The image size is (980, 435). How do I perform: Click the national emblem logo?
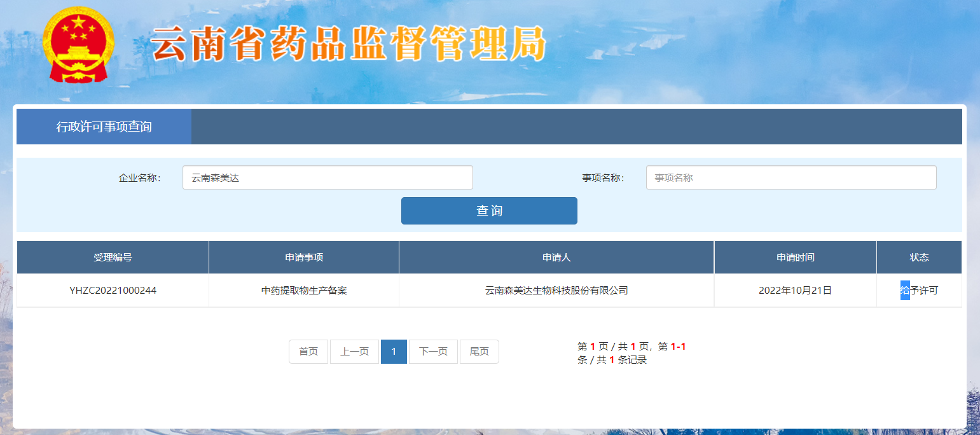[78, 45]
